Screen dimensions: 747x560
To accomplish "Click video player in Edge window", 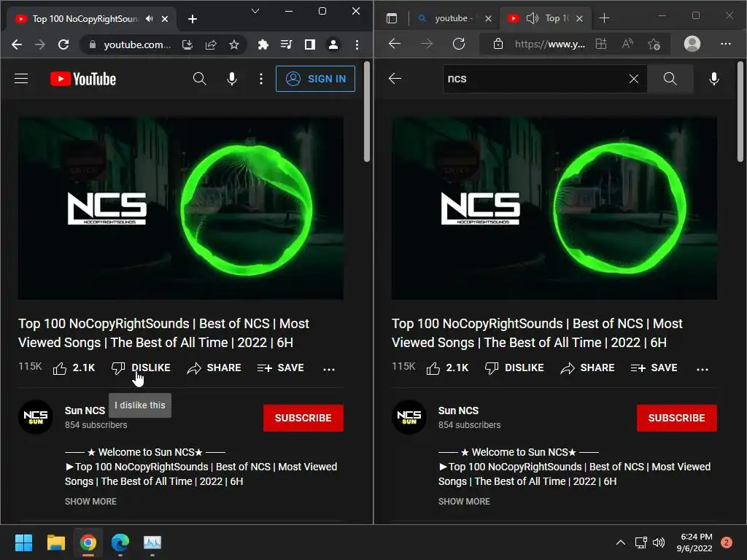I will pos(554,208).
